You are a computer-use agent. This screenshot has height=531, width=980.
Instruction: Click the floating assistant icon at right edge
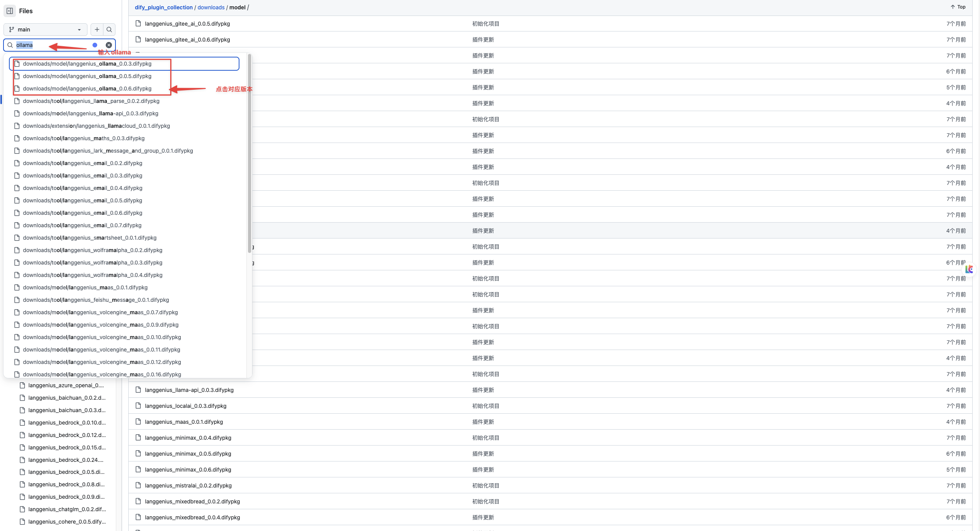(x=970, y=269)
